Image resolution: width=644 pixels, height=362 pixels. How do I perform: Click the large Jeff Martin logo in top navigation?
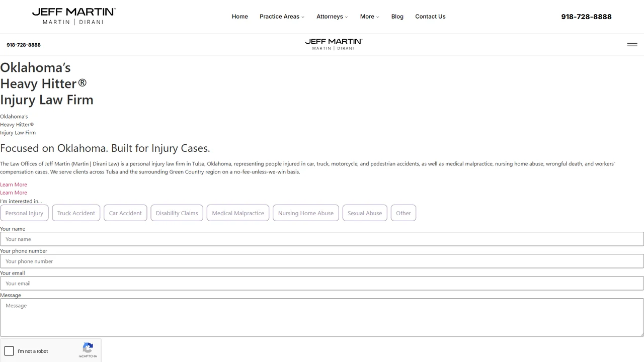pos(74,16)
